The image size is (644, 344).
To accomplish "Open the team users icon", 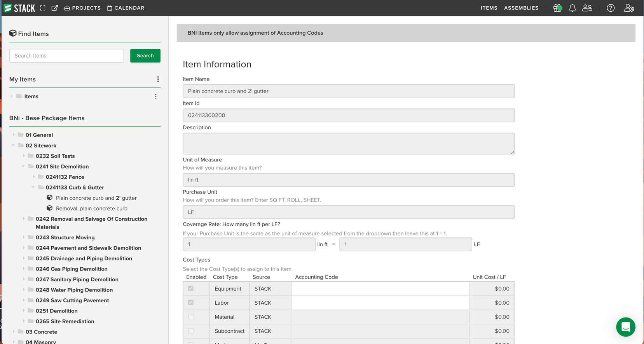I will click(x=587, y=8).
